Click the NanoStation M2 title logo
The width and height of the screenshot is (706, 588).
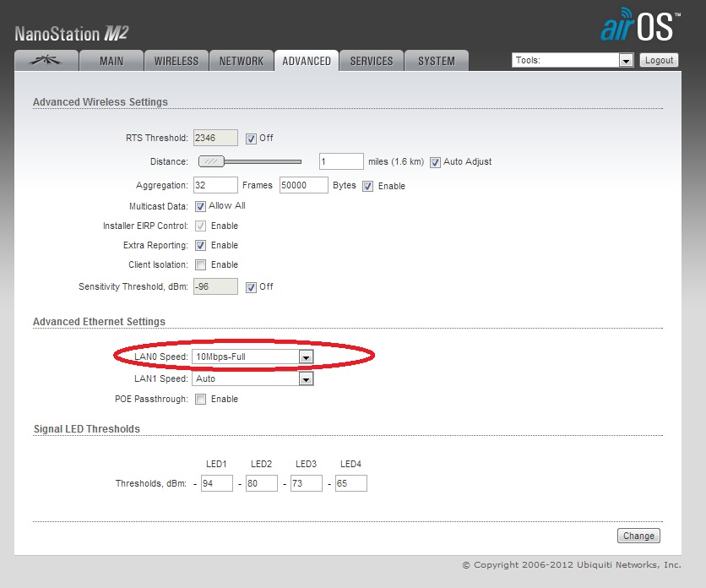pos(72,34)
